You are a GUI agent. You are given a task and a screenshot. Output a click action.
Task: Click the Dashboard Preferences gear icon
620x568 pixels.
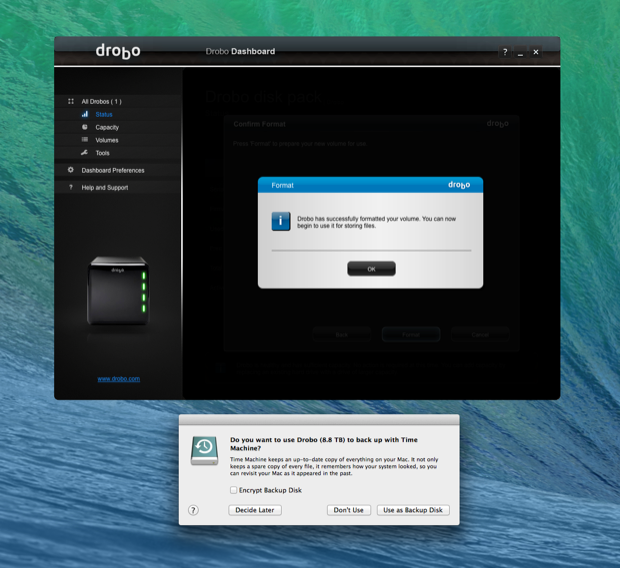click(71, 170)
